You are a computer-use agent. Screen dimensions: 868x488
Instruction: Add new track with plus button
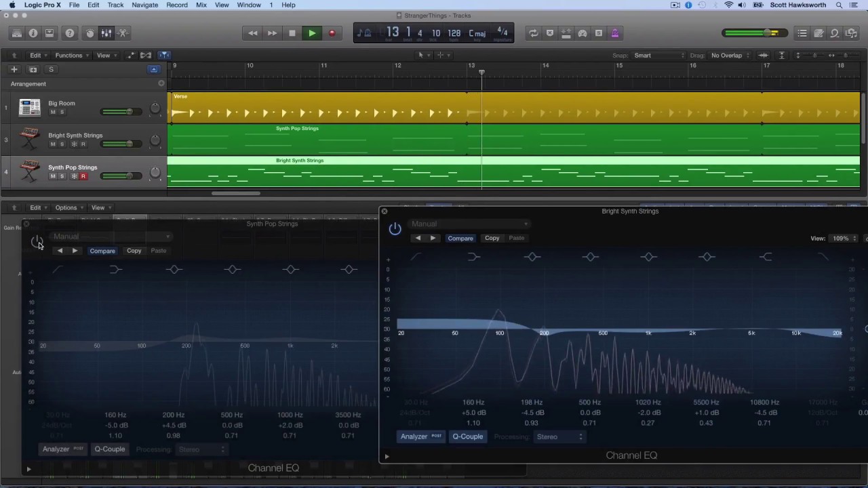(14, 69)
